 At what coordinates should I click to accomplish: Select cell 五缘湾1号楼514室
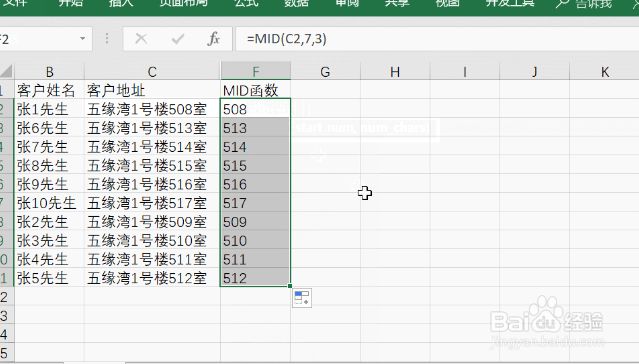pos(152,146)
